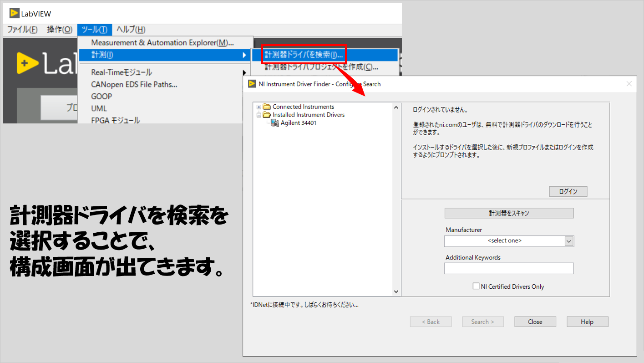Click the LabVIEW title bar logo icon
The height and width of the screenshot is (363, 644).
(x=14, y=13)
